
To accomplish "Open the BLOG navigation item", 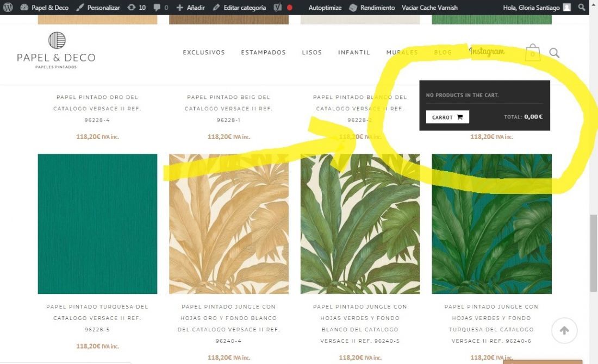I will 443,52.
